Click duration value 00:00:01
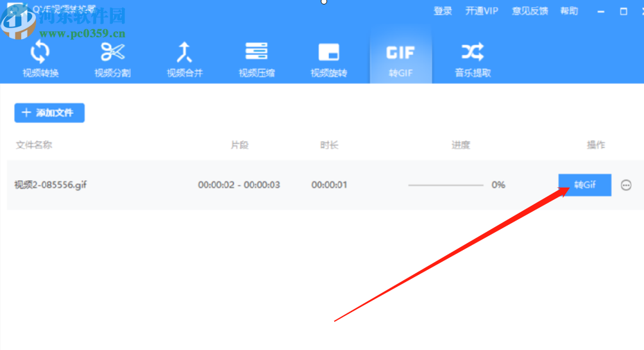644x350 pixels. tap(329, 185)
